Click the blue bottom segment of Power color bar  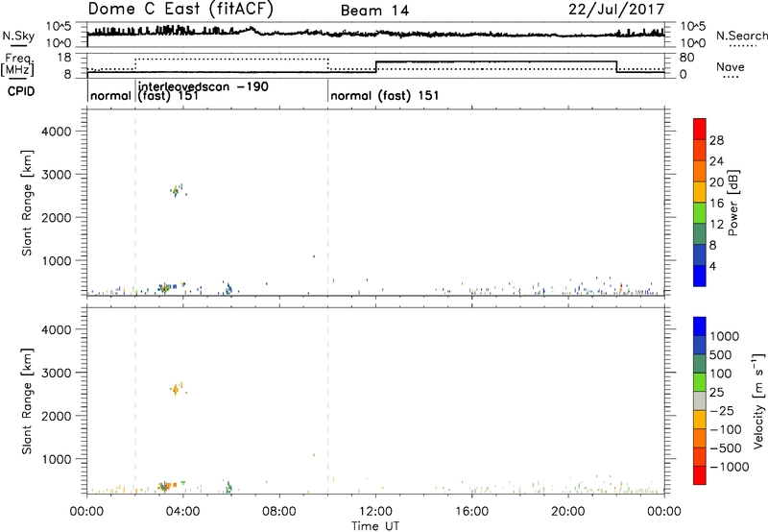pyautogui.click(x=700, y=276)
